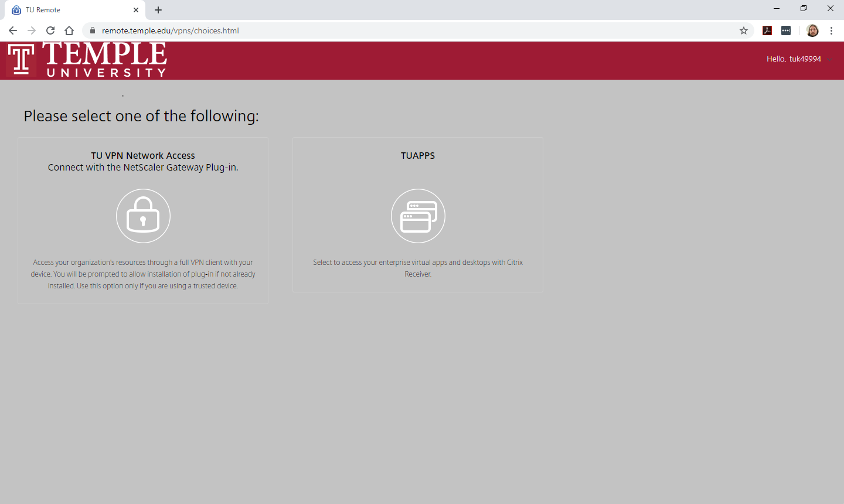Viewport: 844px width, 504px height.
Task: Bookmark this page with the star icon
Action: click(744, 30)
